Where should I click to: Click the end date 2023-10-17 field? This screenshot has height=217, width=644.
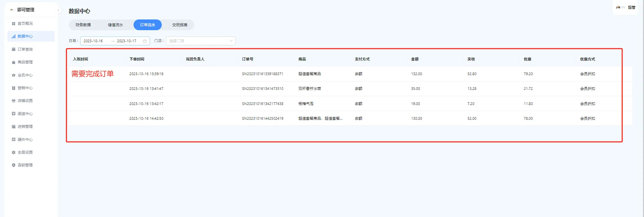(x=127, y=41)
